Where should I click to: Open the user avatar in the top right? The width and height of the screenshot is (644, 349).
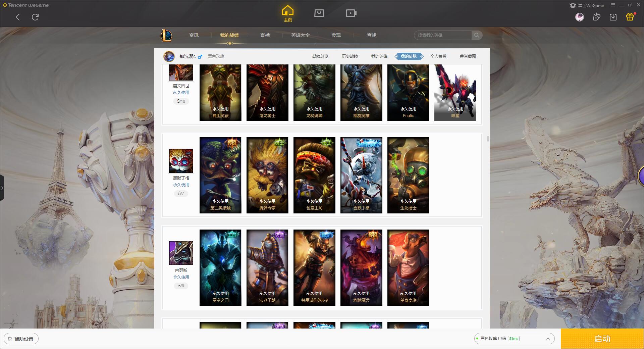coord(579,17)
